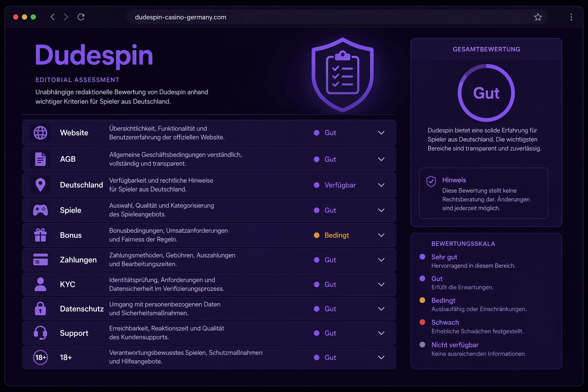Click the gamepad icon for Spiele

point(40,210)
